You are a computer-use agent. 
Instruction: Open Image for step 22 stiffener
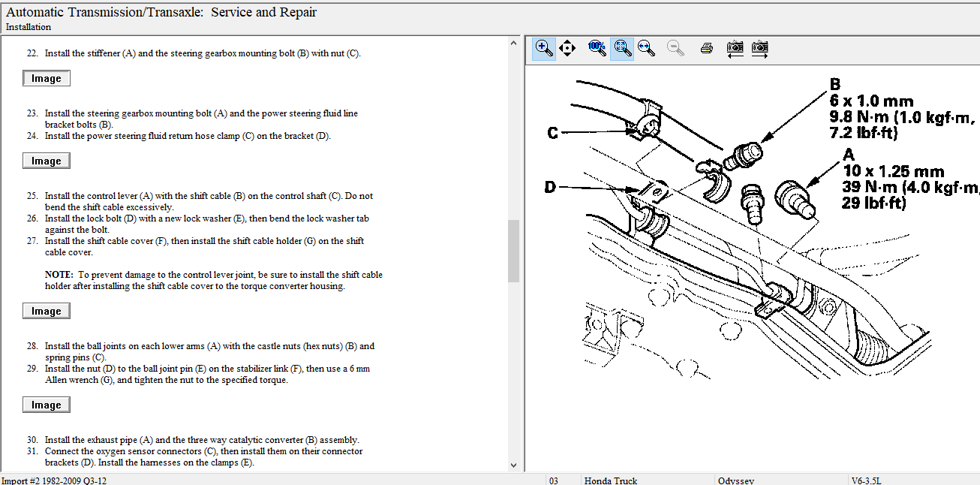[47, 79]
